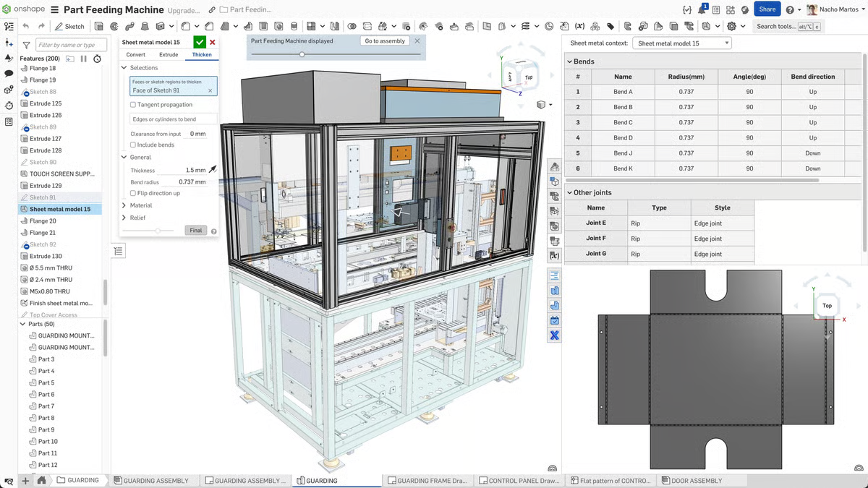The image size is (868, 488).
Task: Click the document link chain icon
Action: 211,10
